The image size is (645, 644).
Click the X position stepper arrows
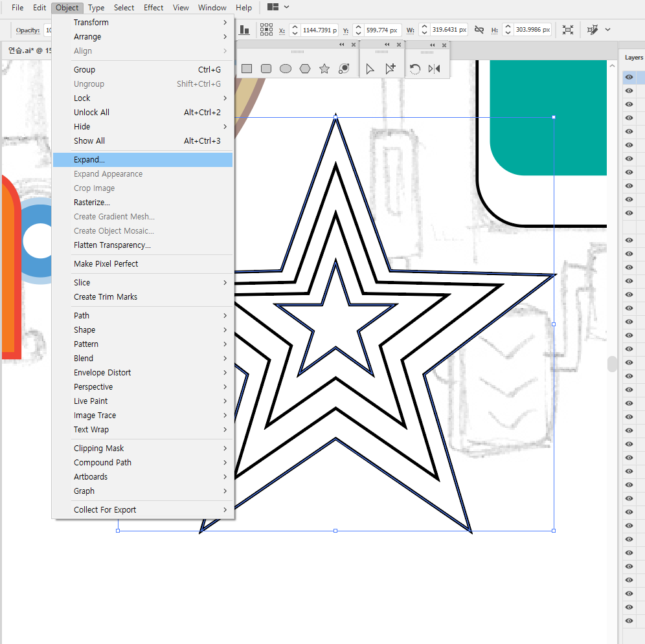295,30
